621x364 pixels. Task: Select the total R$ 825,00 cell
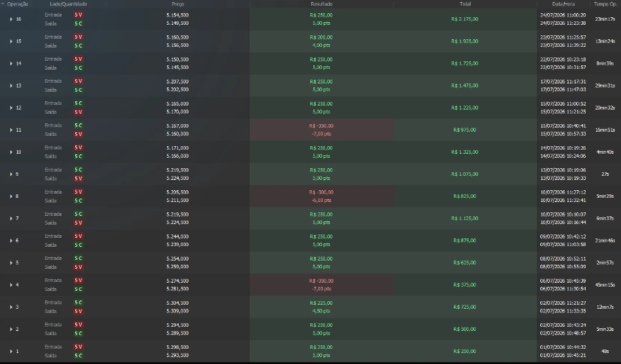(x=464, y=196)
